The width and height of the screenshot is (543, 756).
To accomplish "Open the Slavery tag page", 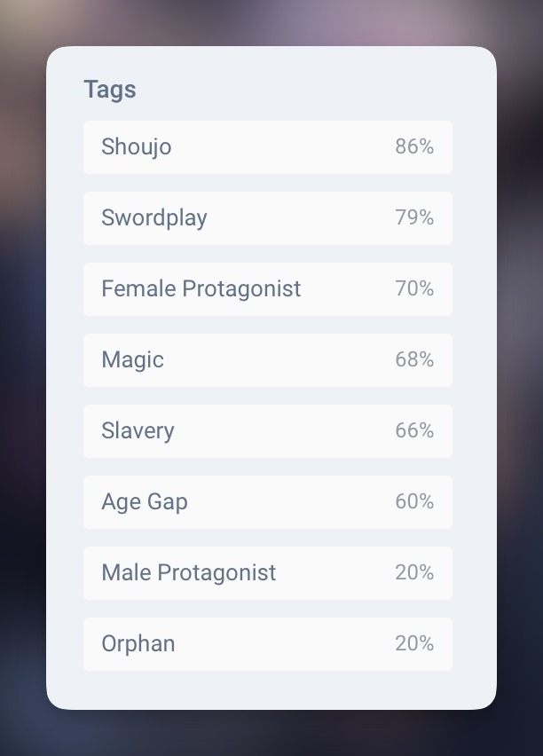I will tap(268, 431).
